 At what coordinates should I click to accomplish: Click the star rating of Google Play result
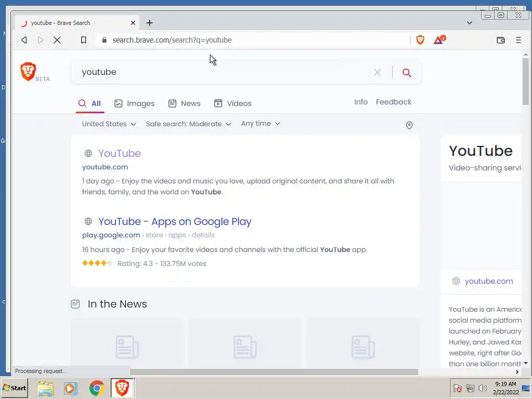[x=97, y=263]
